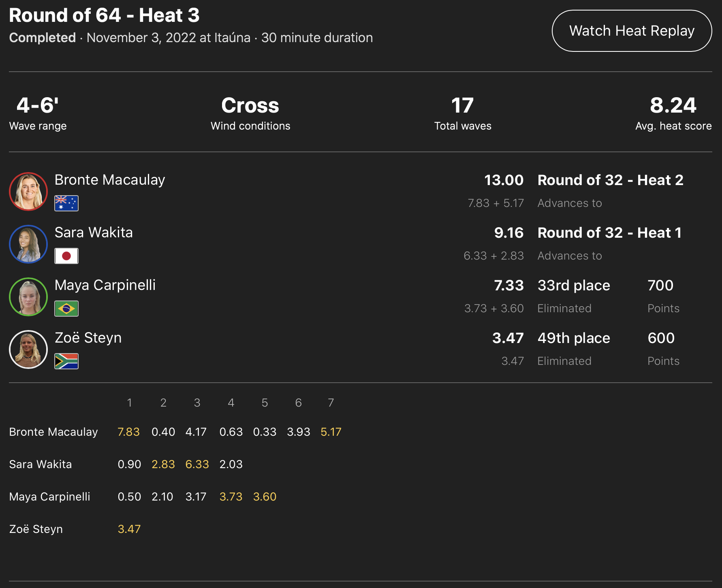722x588 pixels.
Task: Select Zoë Steyn's avatar picture
Action: 28,349
